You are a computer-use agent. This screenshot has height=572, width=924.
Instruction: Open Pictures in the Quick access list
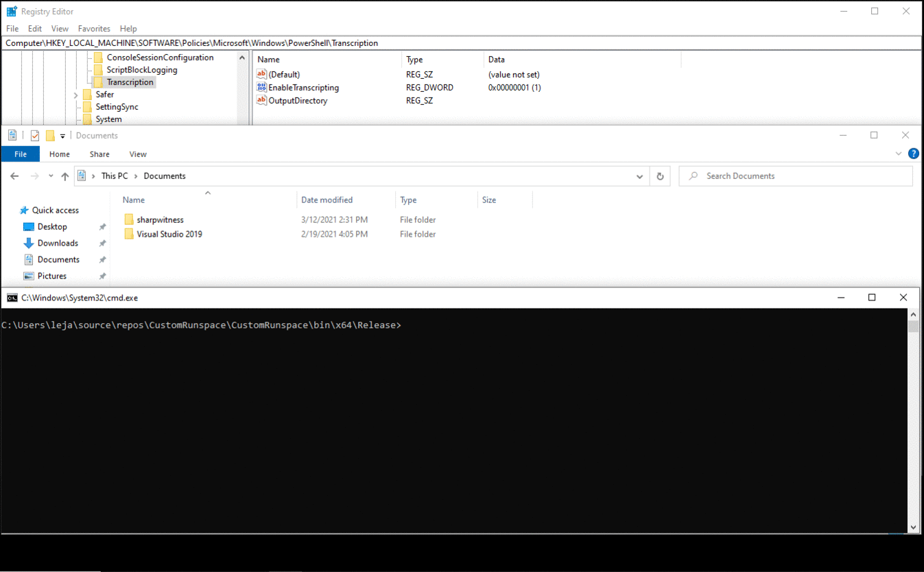tap(52, 276)
